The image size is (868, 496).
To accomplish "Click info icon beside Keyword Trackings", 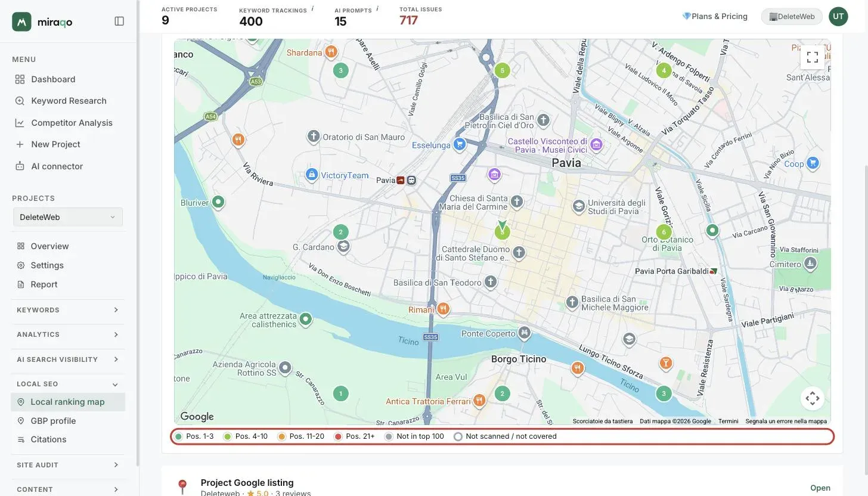I will 312,9.
